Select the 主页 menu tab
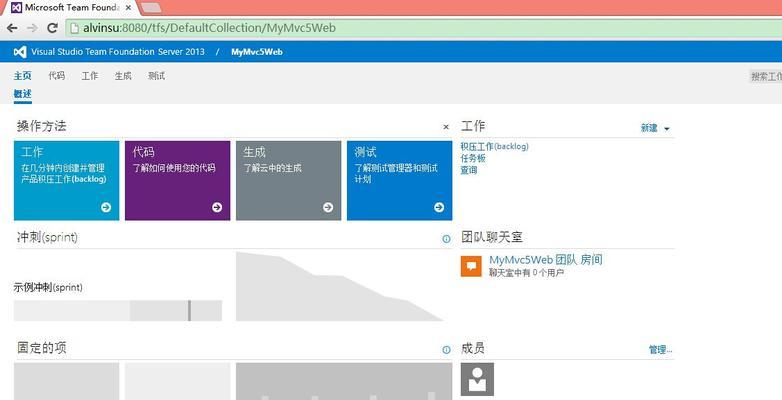Viewport: 782px width, 400px height. 22,76
